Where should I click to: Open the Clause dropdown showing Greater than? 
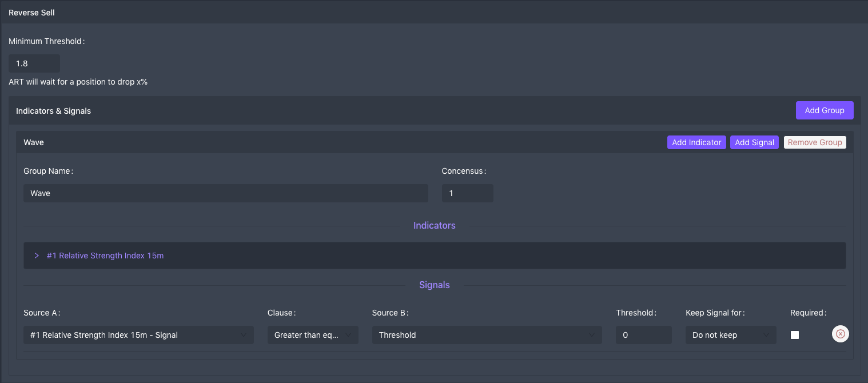(313, 335)
